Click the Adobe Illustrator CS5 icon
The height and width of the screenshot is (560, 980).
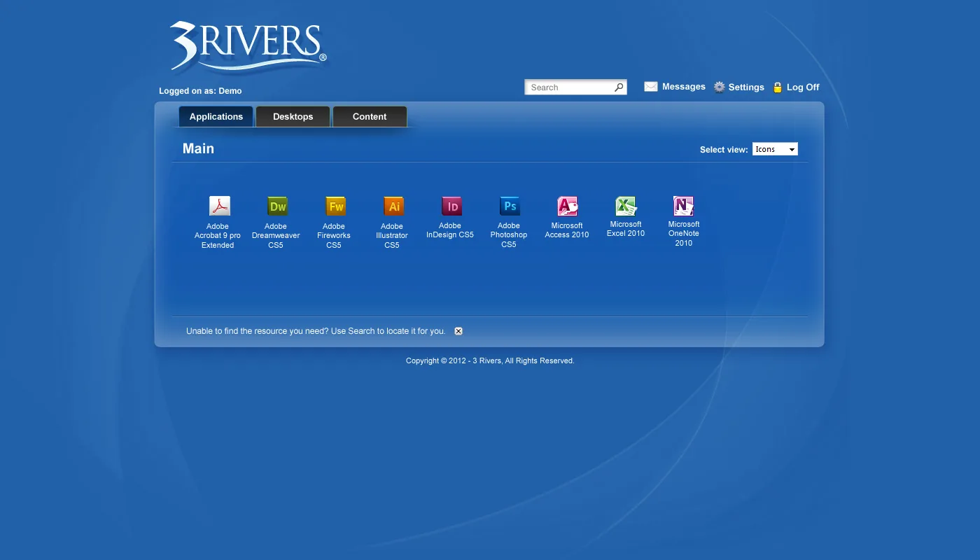pos(394,206)
